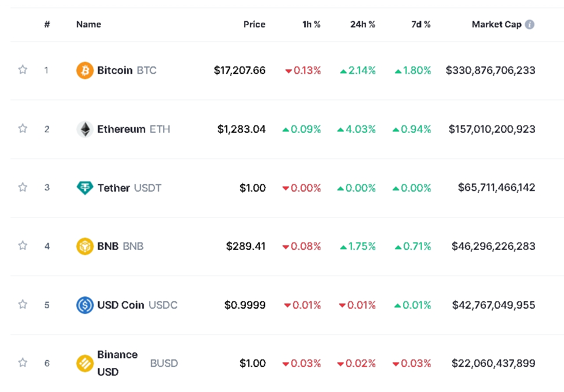Star Bitcoin to add to watchlist
564x392 pixels.
23,70
